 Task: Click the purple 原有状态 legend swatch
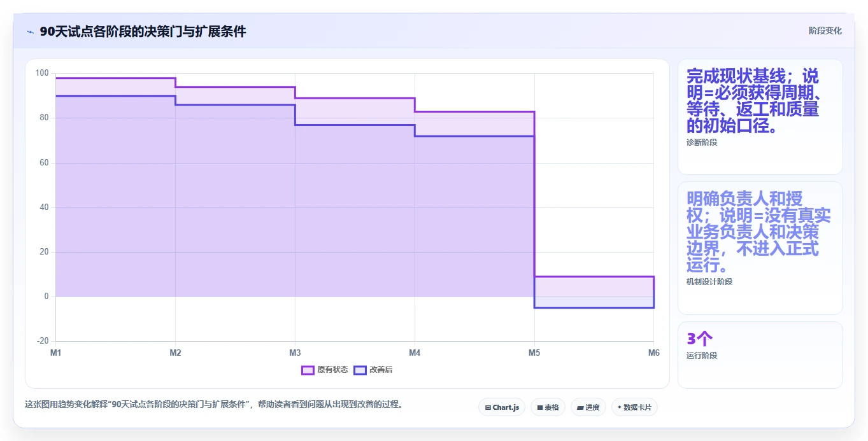(308, 370)
